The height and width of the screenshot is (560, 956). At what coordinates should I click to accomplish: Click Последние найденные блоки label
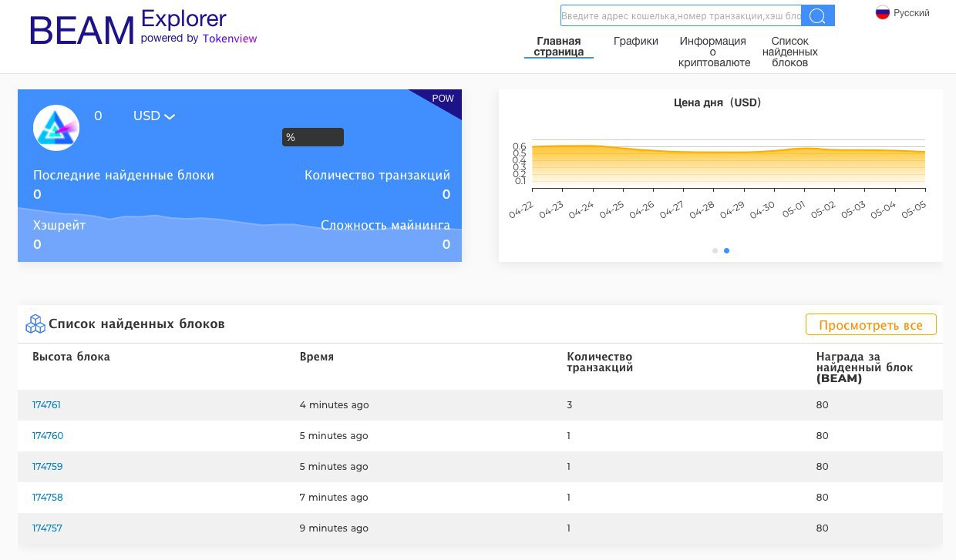pyautogui.click(x=123, y=175)
